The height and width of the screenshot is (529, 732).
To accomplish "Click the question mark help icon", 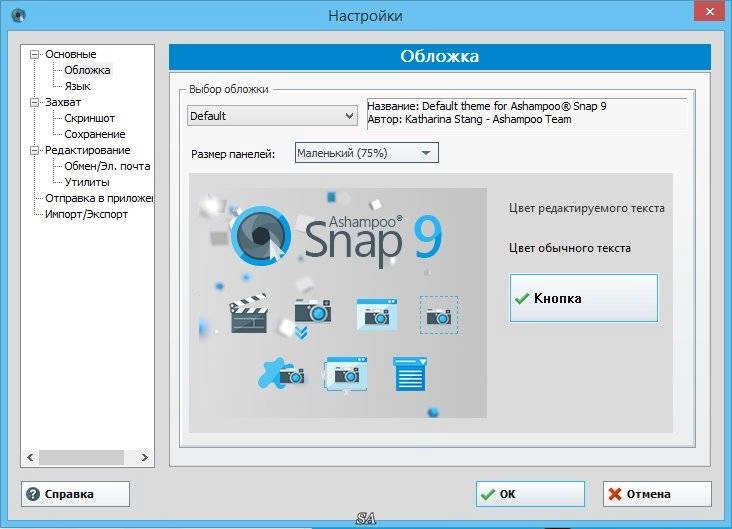I will [x=33, y=494].
